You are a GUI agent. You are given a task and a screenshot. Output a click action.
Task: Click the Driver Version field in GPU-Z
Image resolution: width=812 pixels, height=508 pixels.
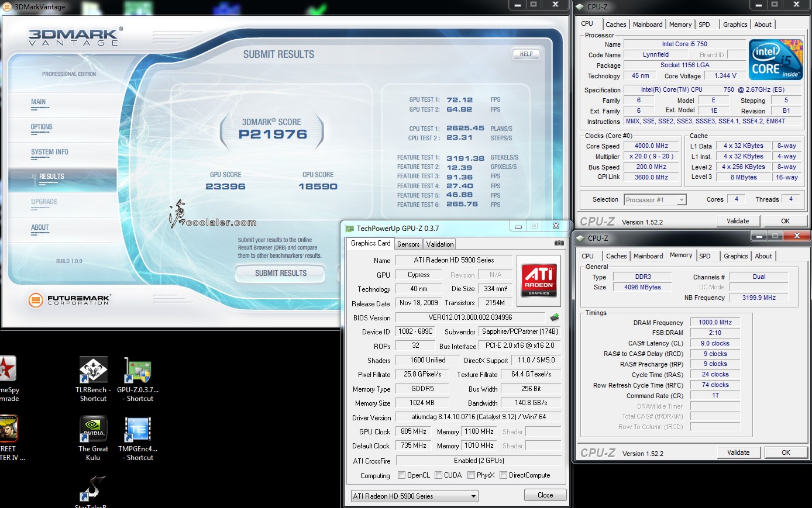[x=478, y=417]
